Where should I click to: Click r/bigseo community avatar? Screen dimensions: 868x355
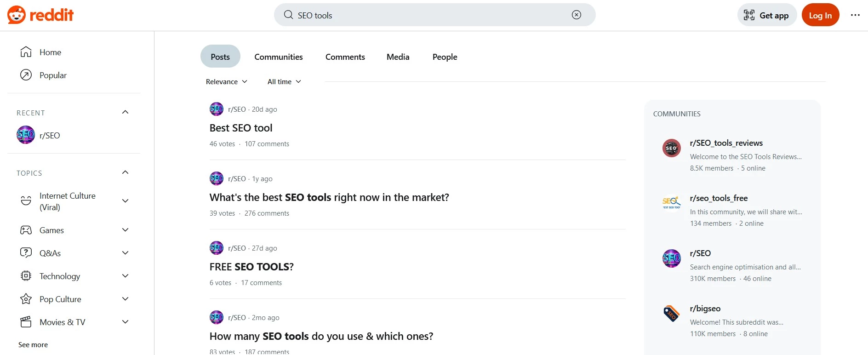point(672,314)
